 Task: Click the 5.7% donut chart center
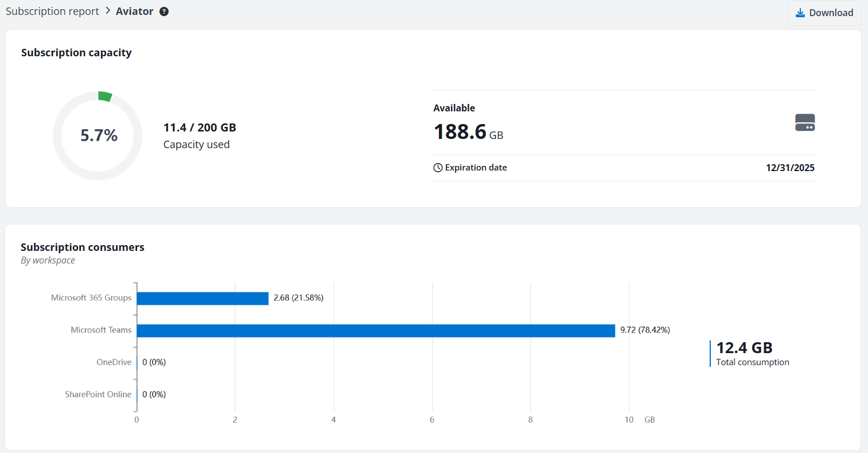point(98,135)
